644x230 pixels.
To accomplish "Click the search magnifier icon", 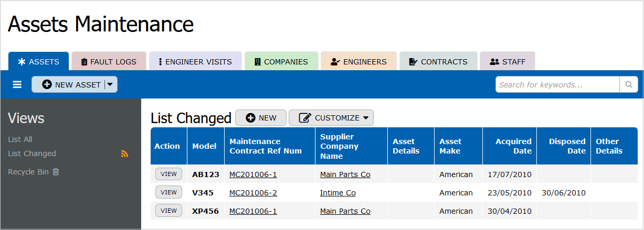I will click(x=628, y=85).
